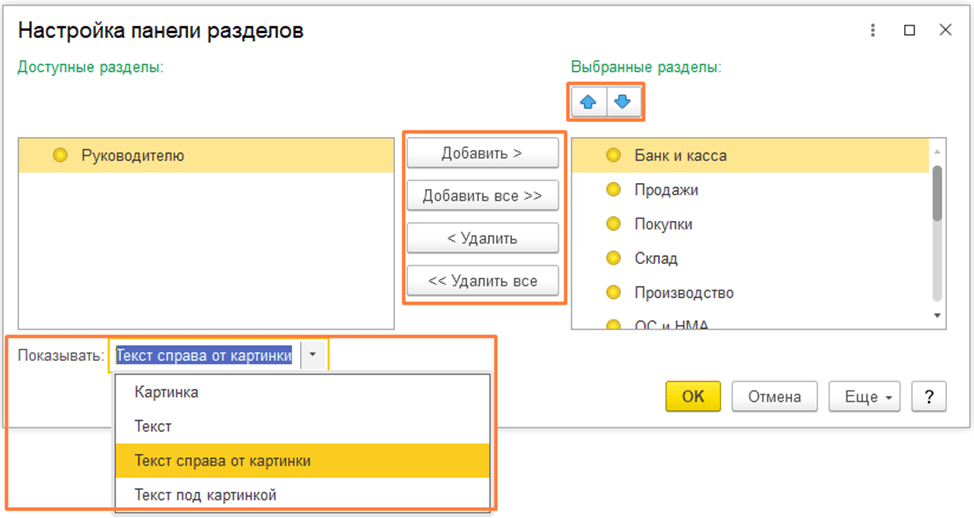Viewport: 974px width, 518px height.
Task: Click the question mark help button
Action: tap(929, 397)
